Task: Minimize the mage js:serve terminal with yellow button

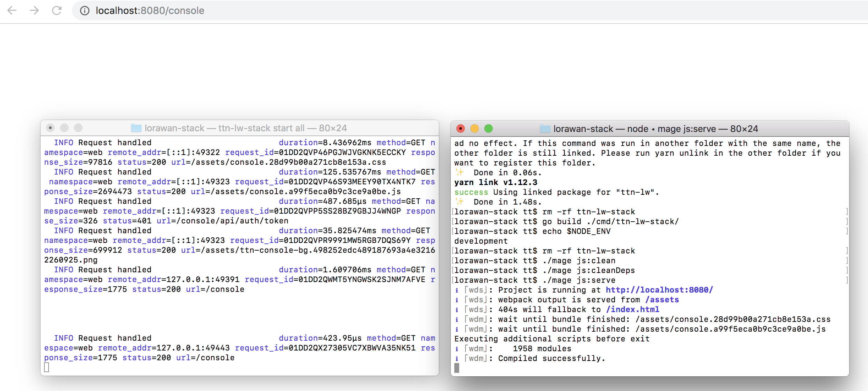Action: [x=475, y=128]
